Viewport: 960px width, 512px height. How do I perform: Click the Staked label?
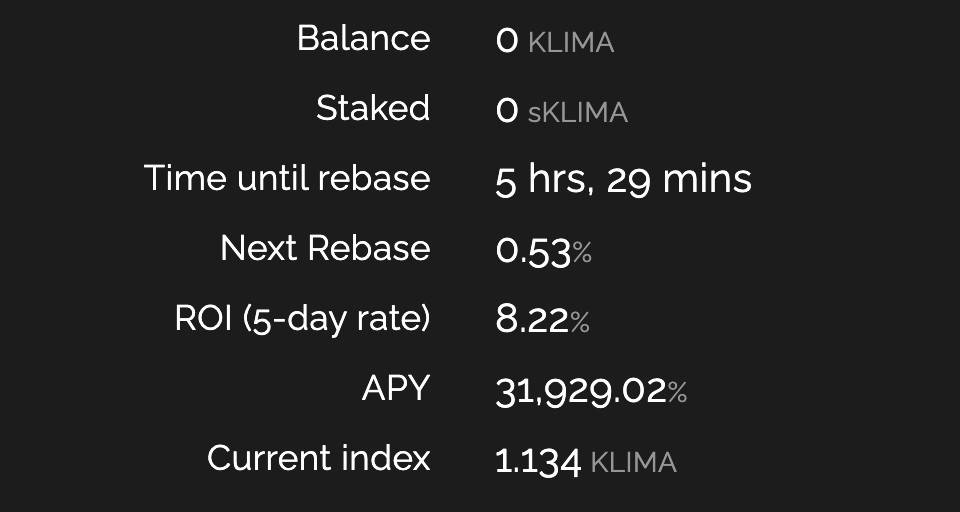pyautogui.click(x=373, y=108)
